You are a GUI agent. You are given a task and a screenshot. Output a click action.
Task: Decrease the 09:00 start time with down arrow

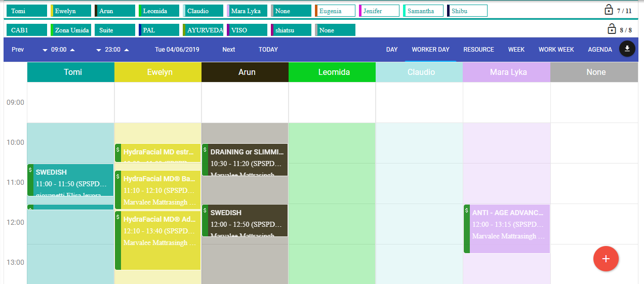[x=45, y=50]
